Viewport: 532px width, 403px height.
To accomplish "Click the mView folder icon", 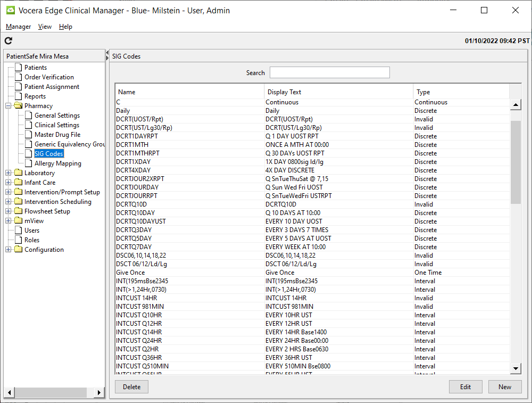I will pyautogui.click(x=19, y=221).
